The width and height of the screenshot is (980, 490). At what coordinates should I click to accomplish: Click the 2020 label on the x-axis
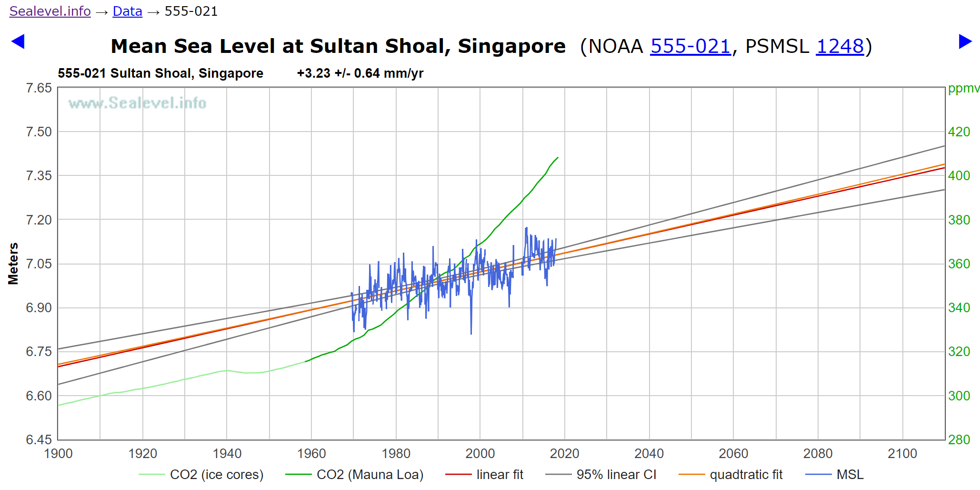564,453
